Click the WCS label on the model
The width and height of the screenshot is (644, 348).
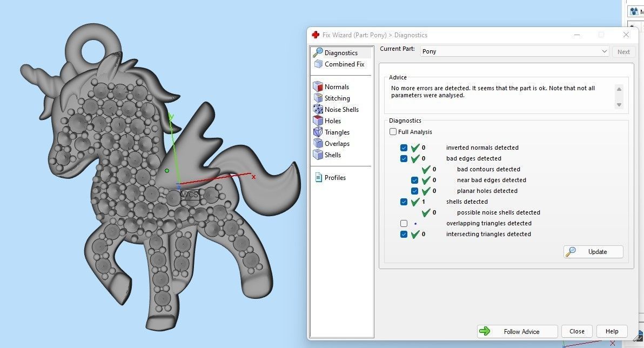190,195
